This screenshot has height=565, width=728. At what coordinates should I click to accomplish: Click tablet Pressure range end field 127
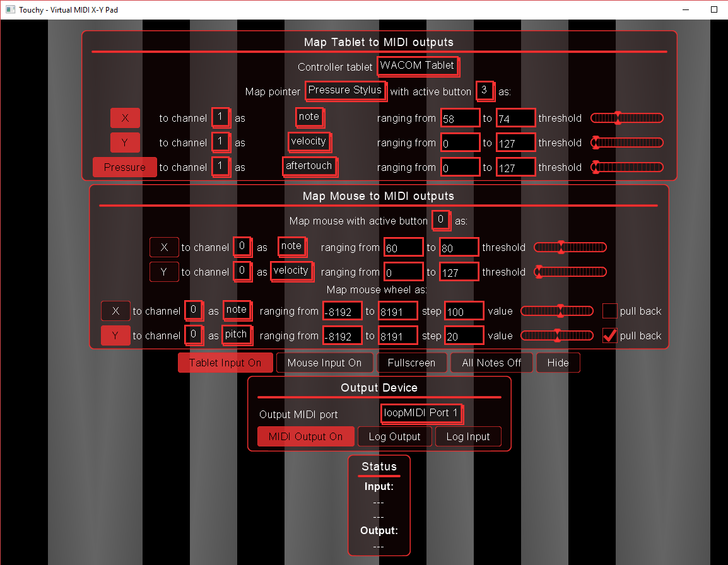click(x=516, y=167)
